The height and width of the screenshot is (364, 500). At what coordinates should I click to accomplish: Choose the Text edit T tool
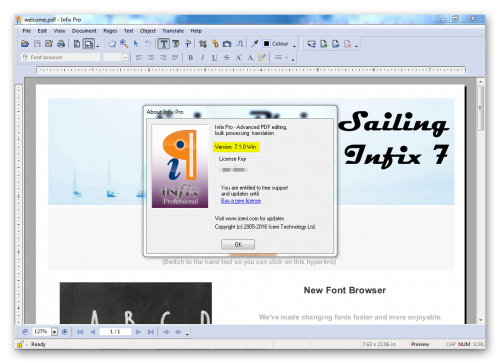pyautogui.click(x=164, y=44)
